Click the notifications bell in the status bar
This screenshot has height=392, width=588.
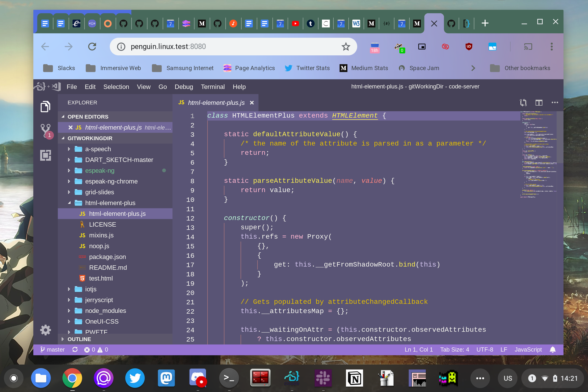(x=552, y=350)
